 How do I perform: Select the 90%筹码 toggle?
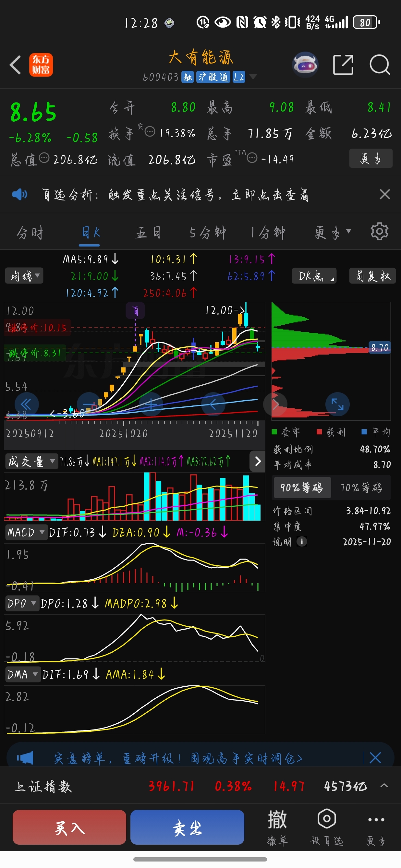point(302,488)
